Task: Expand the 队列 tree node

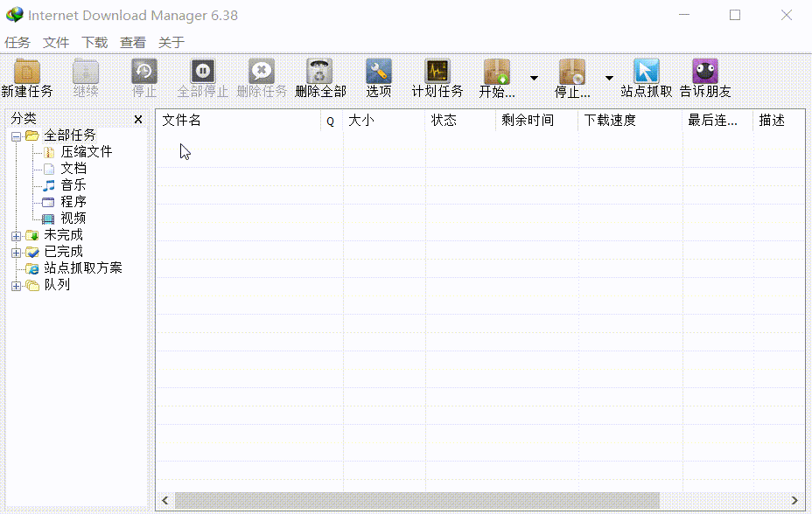Action: 16,286
